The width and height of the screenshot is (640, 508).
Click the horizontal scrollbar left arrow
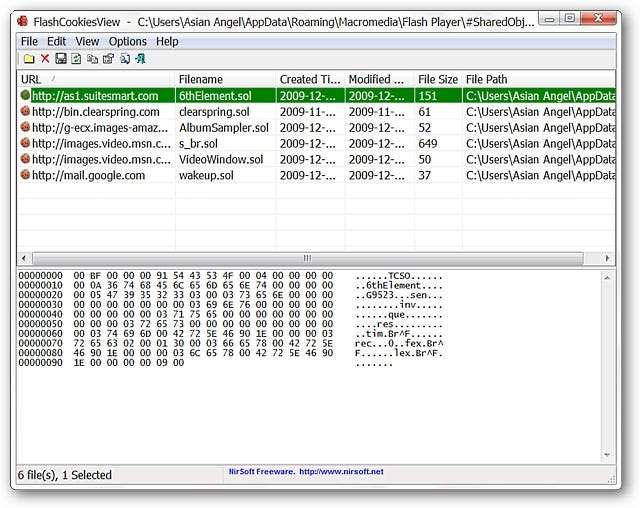pos(26,258)
